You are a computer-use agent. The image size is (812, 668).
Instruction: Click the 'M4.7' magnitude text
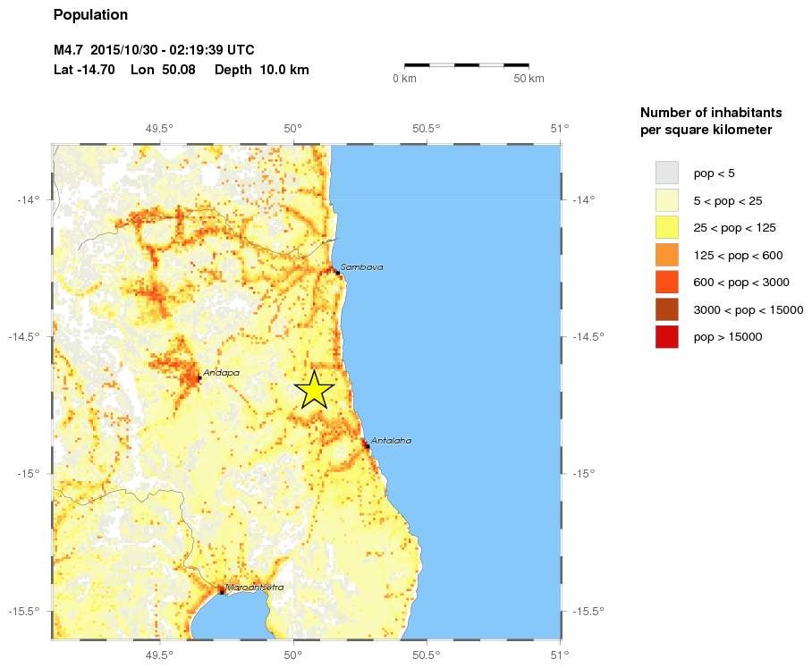coord(68,50)
